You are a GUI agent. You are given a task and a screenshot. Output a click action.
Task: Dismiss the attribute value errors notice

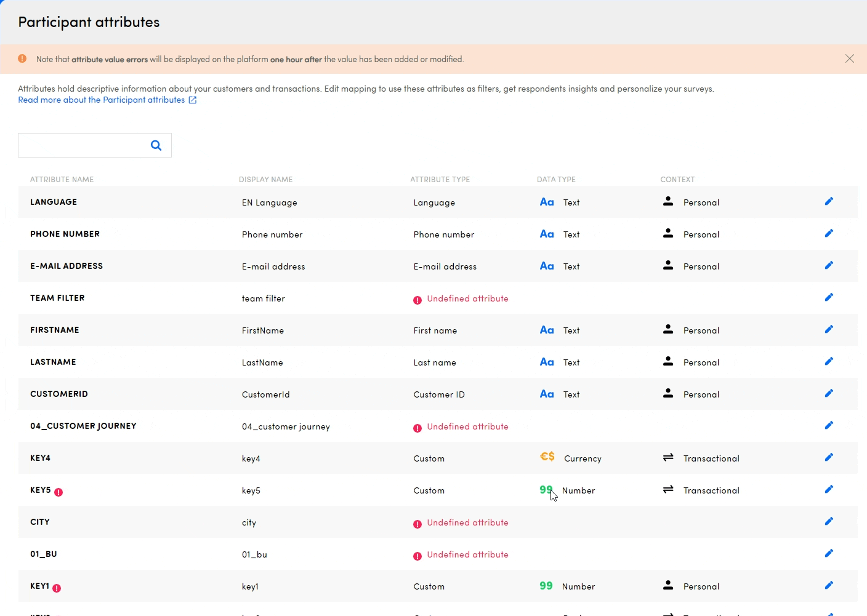tap(849, 58)
